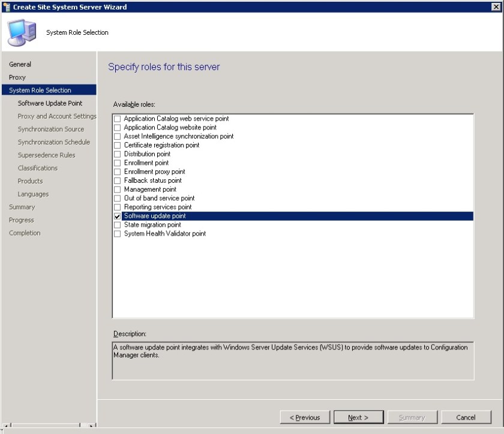Screen dimensions: 504x434
Task: Click the Next button
Action: (358, 417)
